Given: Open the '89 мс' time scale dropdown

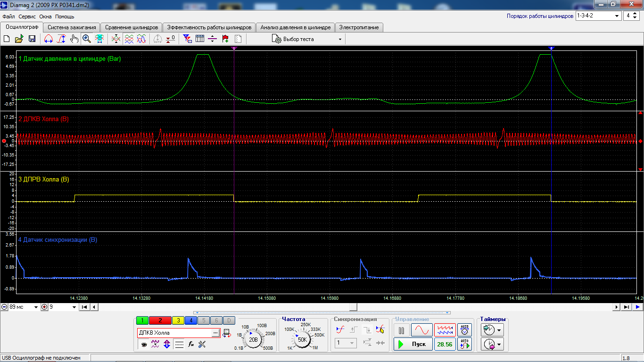Looking at the screenshot, I should pyautogui.click(x=24, y=307).
